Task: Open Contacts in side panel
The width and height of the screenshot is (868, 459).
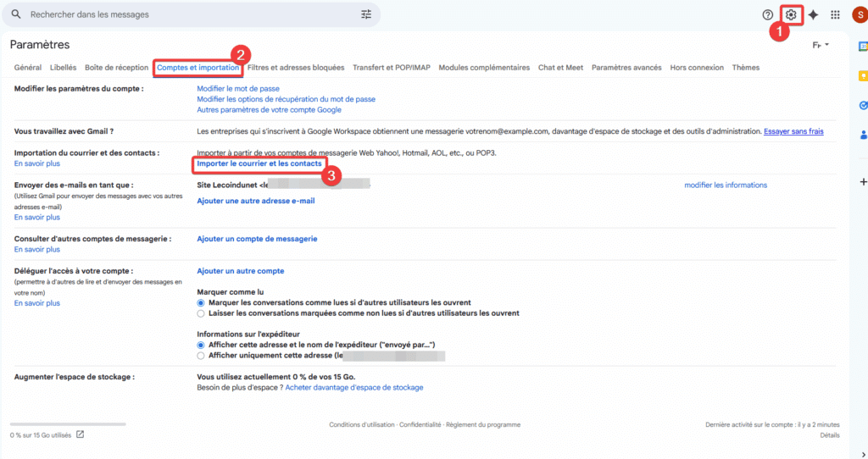Action: 863,134
